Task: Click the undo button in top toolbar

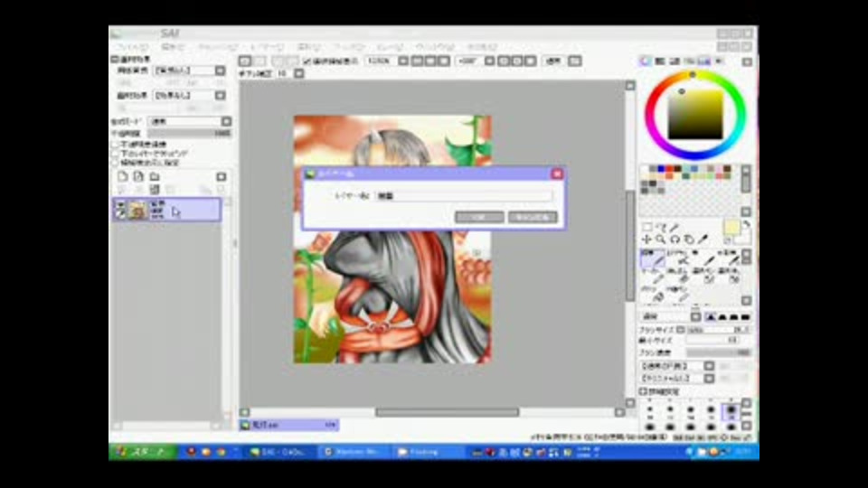Action: pos(245,61)
